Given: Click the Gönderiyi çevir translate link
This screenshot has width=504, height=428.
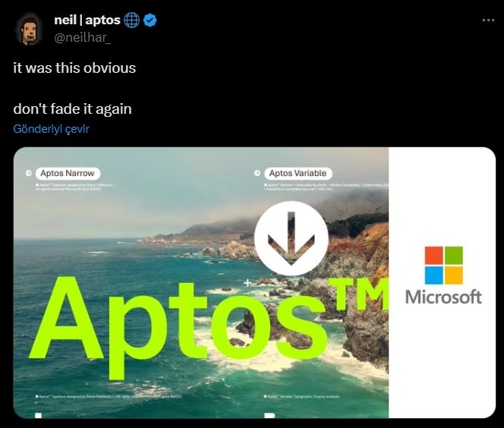Looking at the screenshot, I should point(51,129).
